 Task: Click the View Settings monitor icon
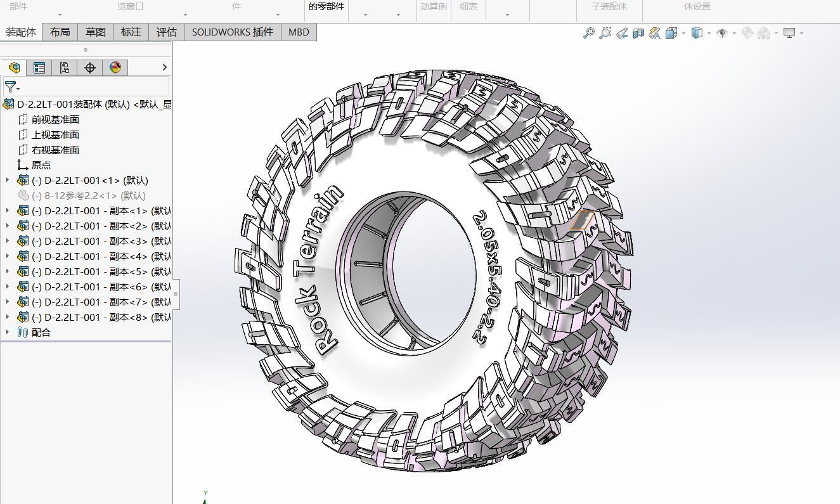[x=789, y=33]
